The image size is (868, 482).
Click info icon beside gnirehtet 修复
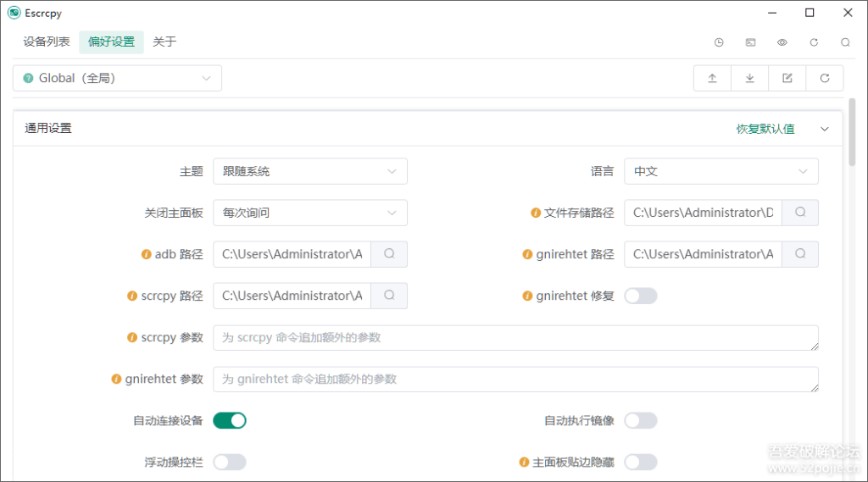point(527,296)
